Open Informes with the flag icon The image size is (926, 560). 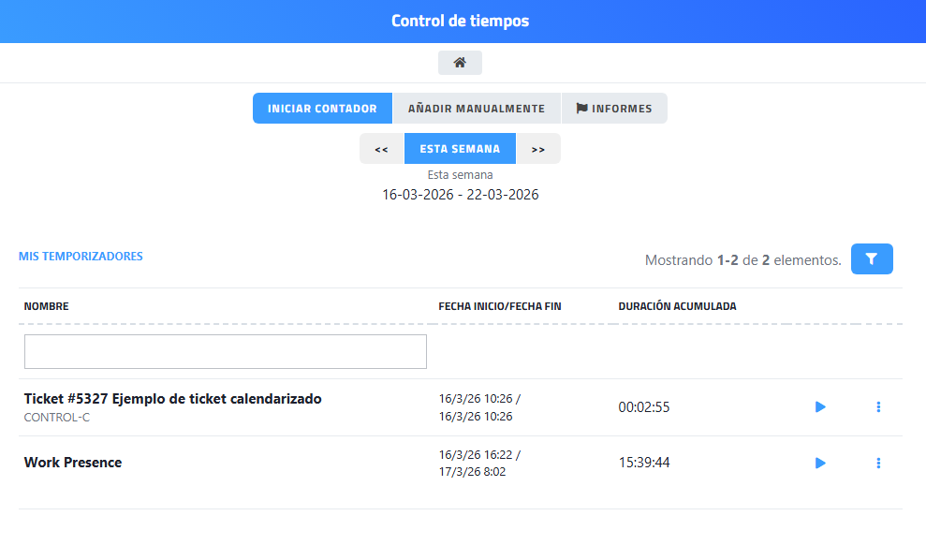click(614, 109)
